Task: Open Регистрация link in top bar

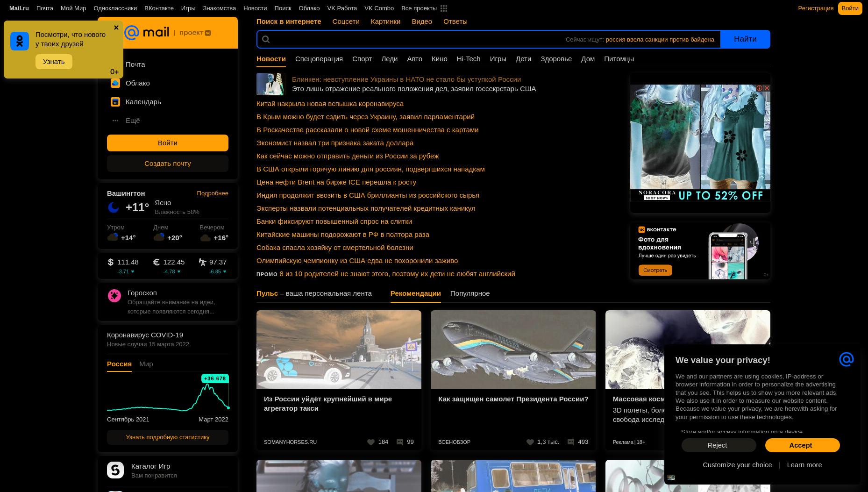Action: coord(816,8)
